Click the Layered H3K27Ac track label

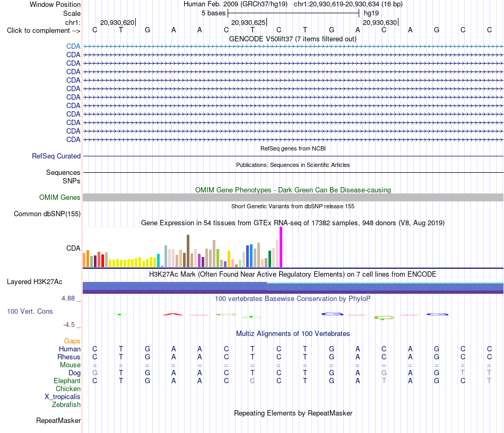pyautogui.click(x=34, y=282)
